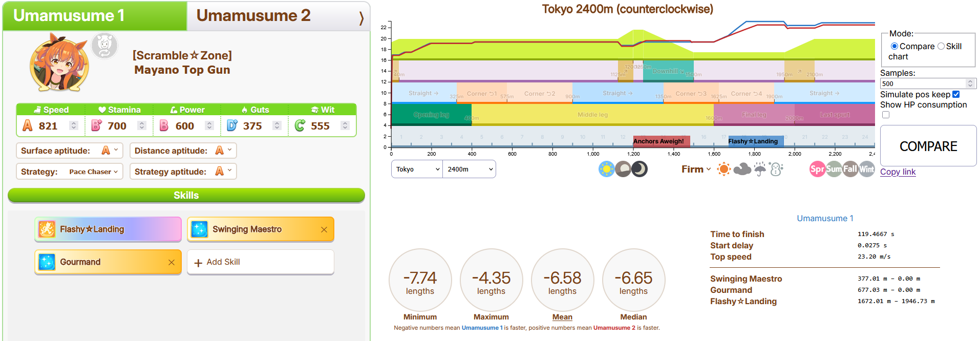Screen dimensions: 980x341
Task: Select Compare mode radio button
Action: pyautogui.click(x=894, y=46)
